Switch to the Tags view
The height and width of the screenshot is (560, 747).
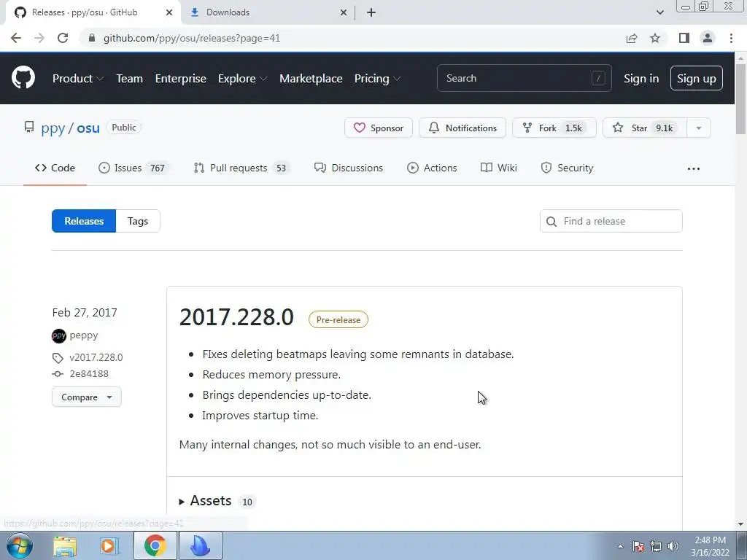pyautogui.click(x=138, y=221)
